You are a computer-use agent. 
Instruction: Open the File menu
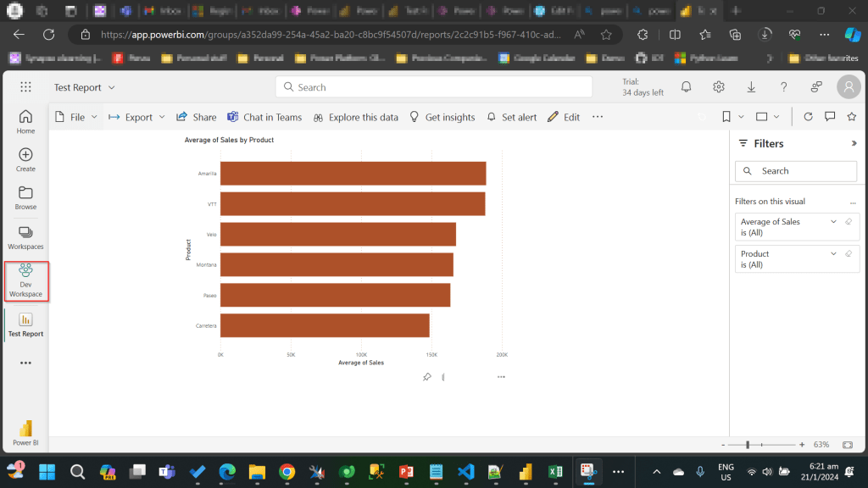tap(76, 117)
